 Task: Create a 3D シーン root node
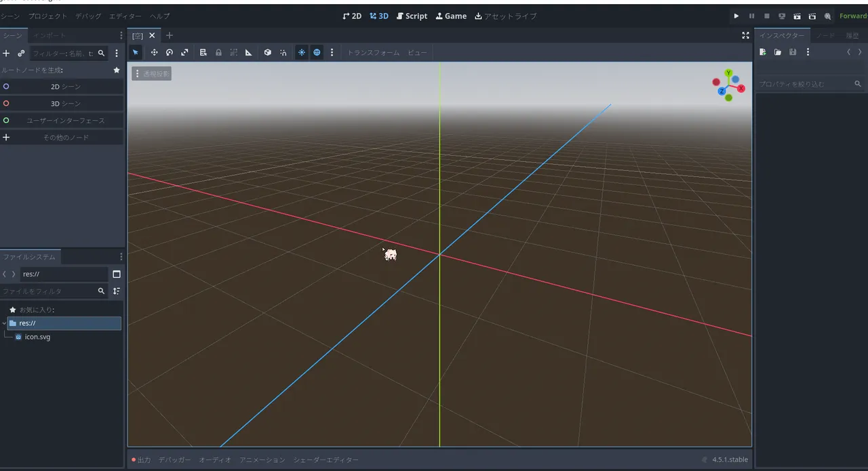[65, 104]
